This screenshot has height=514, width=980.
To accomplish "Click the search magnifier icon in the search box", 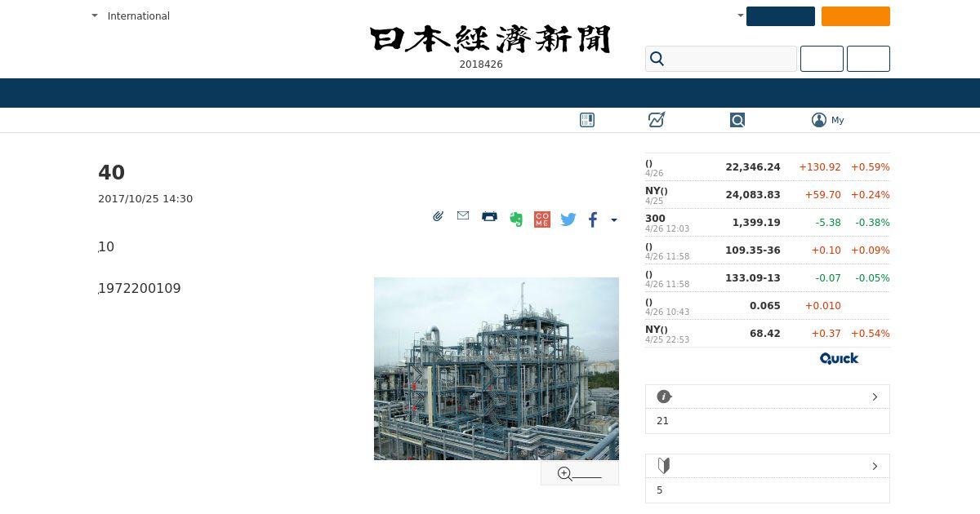I will pyautogui.click(x=657, y=59).
